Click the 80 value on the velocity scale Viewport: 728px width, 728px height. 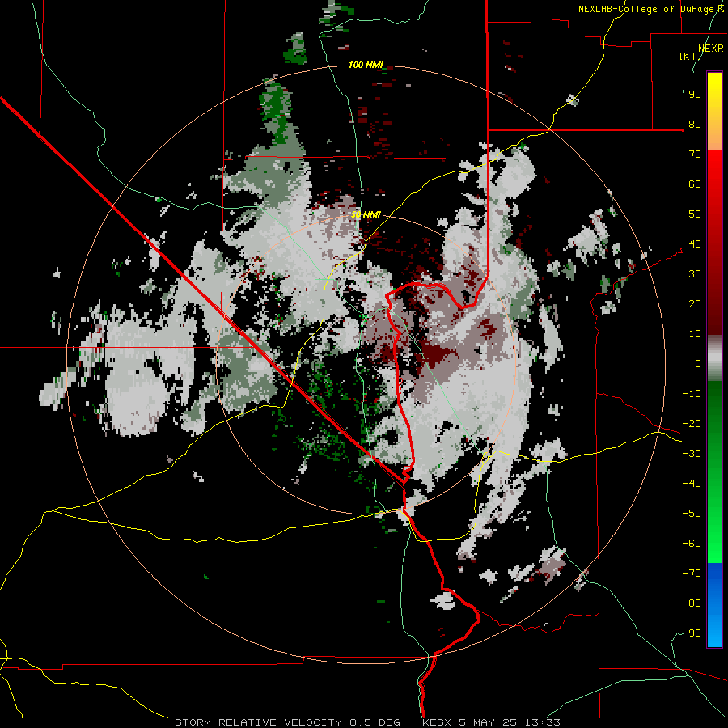pos(695,125)
